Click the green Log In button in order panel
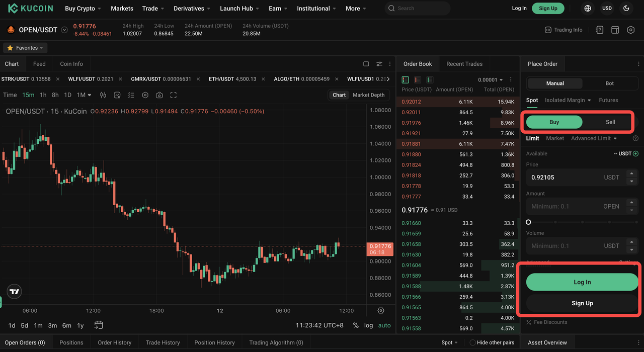The image size is (644, 352). click(x=582, y=282)
